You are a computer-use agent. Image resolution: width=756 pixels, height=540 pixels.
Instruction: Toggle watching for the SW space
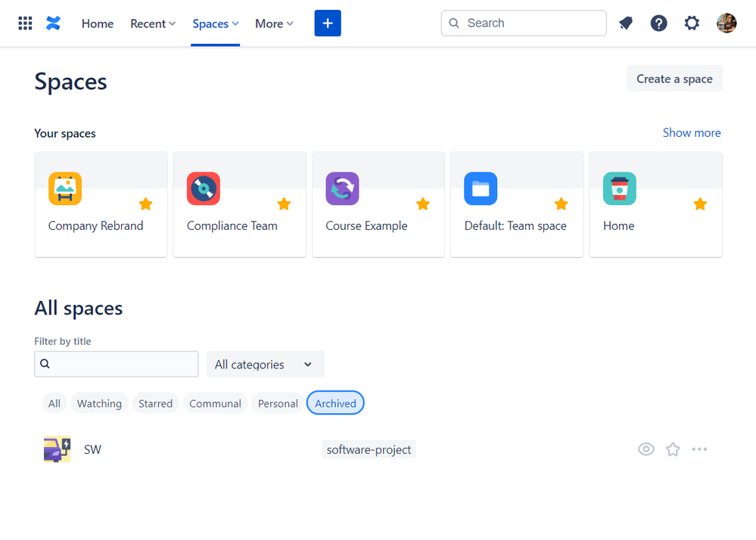646,449
